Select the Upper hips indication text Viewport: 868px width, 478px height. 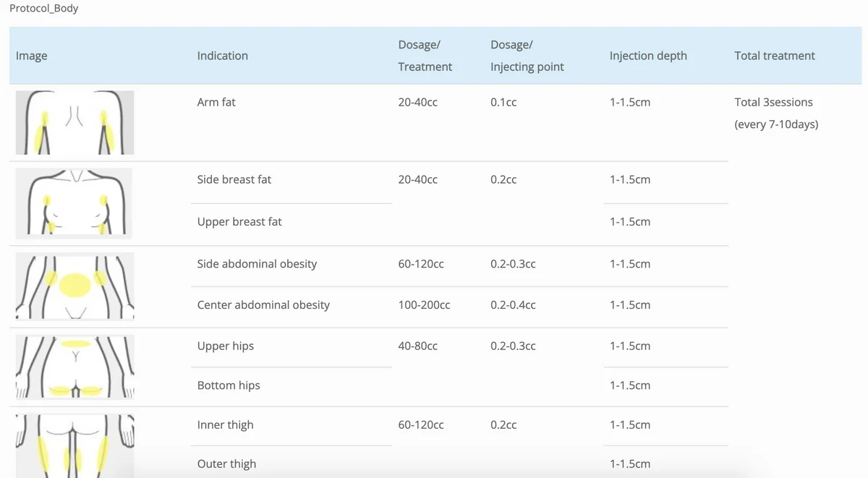pos(226,346)
